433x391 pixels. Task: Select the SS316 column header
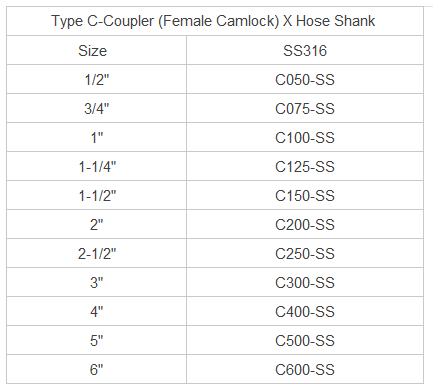(x=305, y=51)
